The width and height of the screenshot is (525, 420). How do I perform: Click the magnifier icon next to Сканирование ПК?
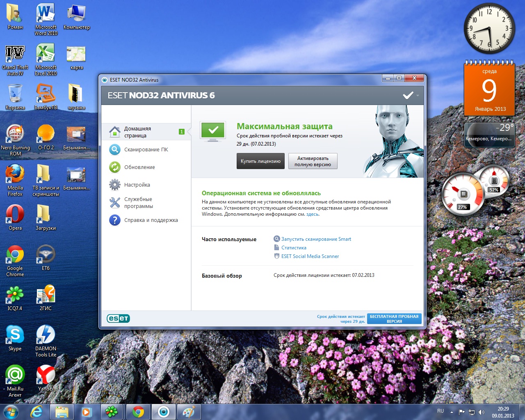[114, 150]
